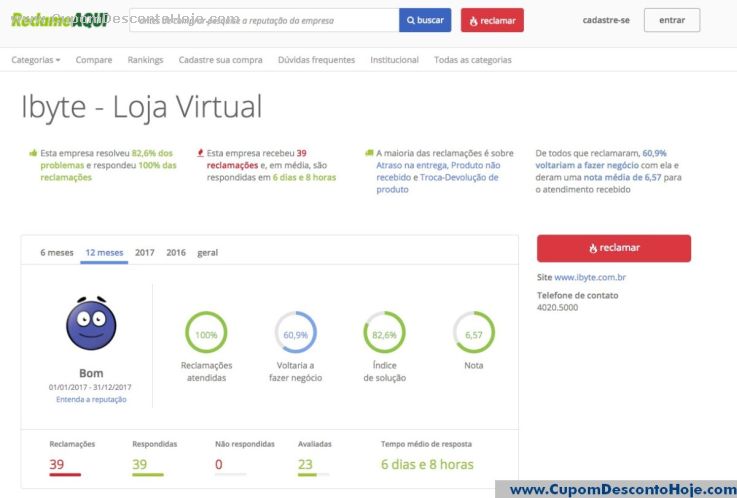Viewport: 737px width, 498px height.
Task: Click the company search input field
Action: click(264, 20)
